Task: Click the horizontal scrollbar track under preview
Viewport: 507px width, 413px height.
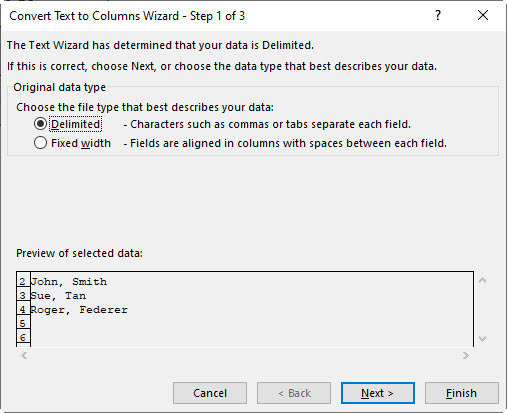Action: click(x=245, y=356)
